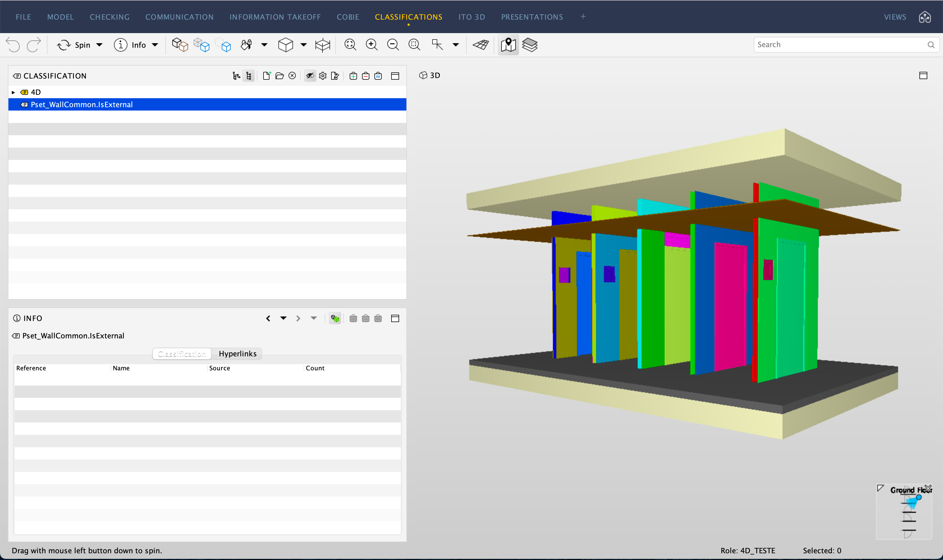Click the zoom to selection magnifier icon

(415, 45)
